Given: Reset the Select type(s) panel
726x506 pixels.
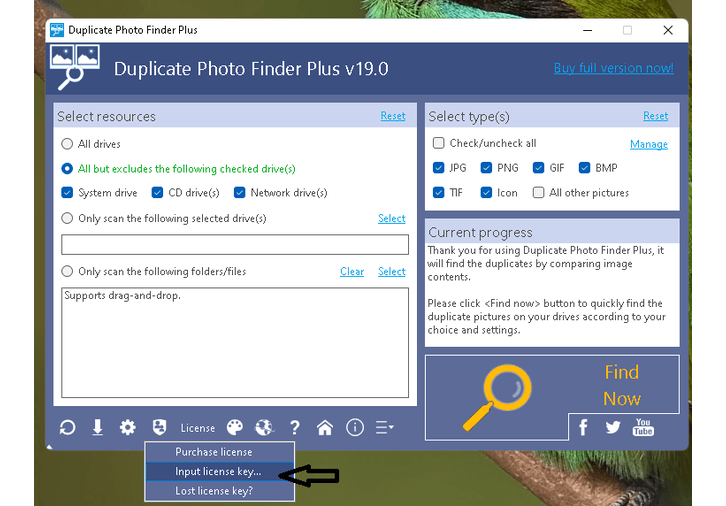Looking at the screenshot, I should [x=656, y=116].
